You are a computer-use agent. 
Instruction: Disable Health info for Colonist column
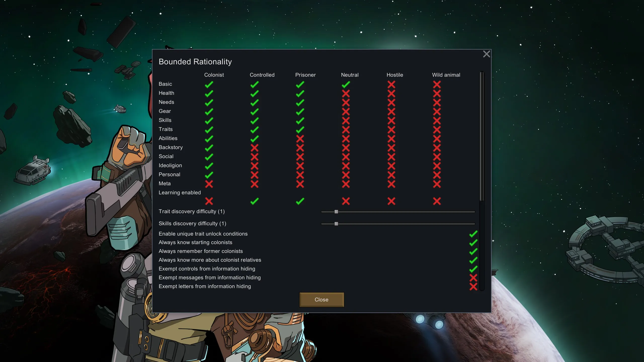pos(209,94)
